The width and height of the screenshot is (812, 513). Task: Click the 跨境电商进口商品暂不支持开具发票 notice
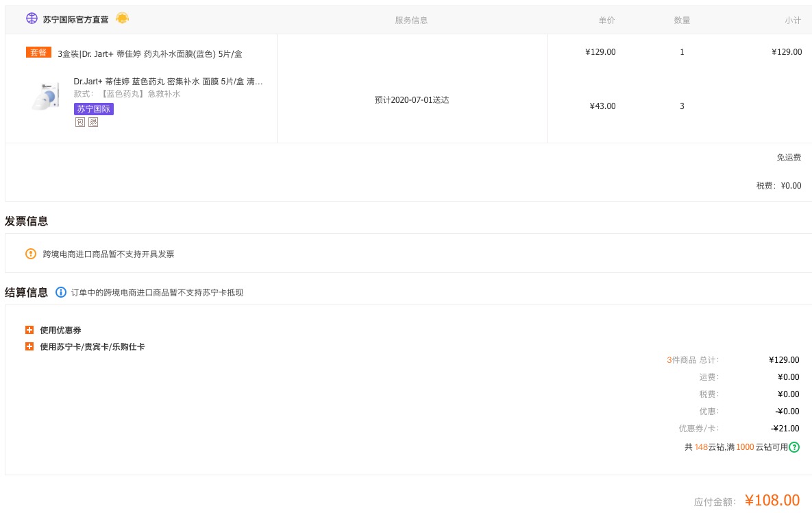[x=108, y=254]
